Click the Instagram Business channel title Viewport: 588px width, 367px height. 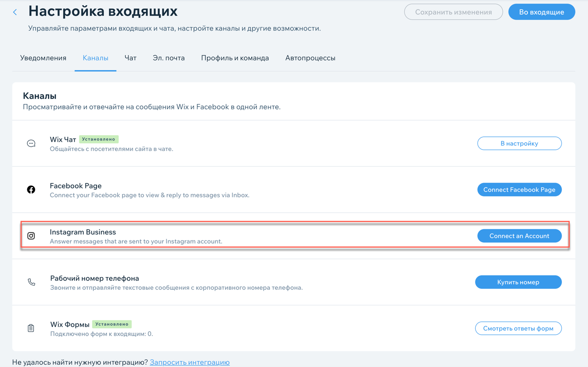point(83,232)
